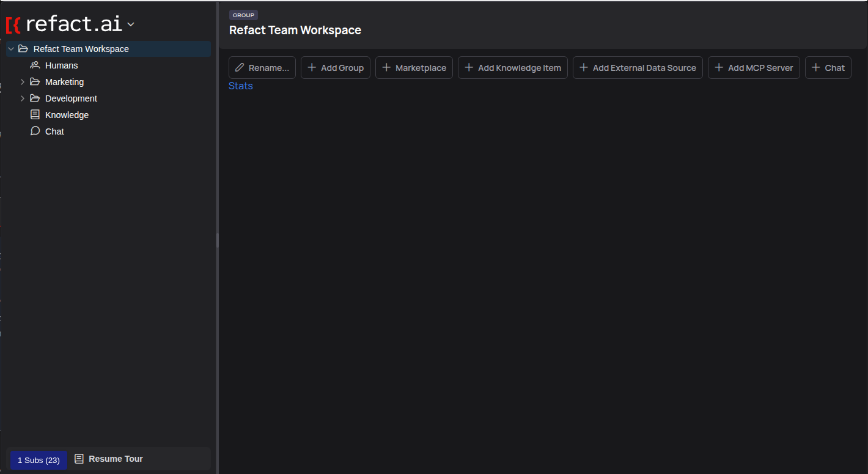The width and height of the screenshot is (868, 474).
Task: Collapse the Refact Team Workspace tree node
Action: click(x=11, y=49)
